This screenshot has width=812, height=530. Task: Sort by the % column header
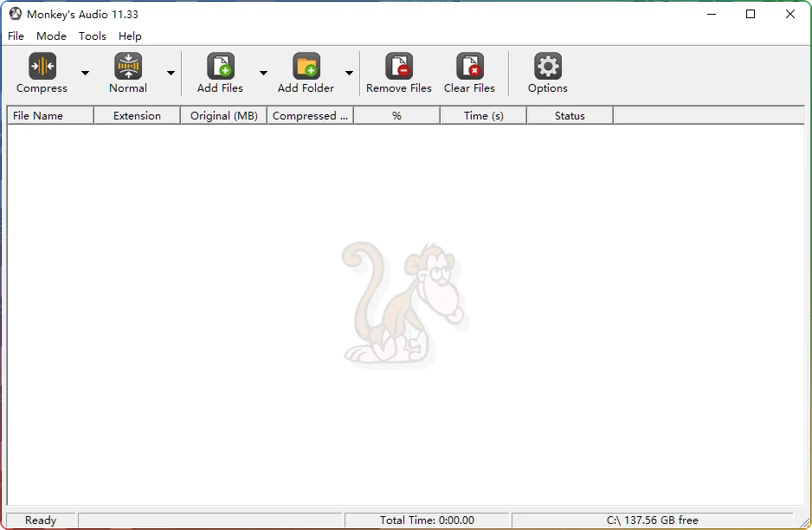(396, 115)
